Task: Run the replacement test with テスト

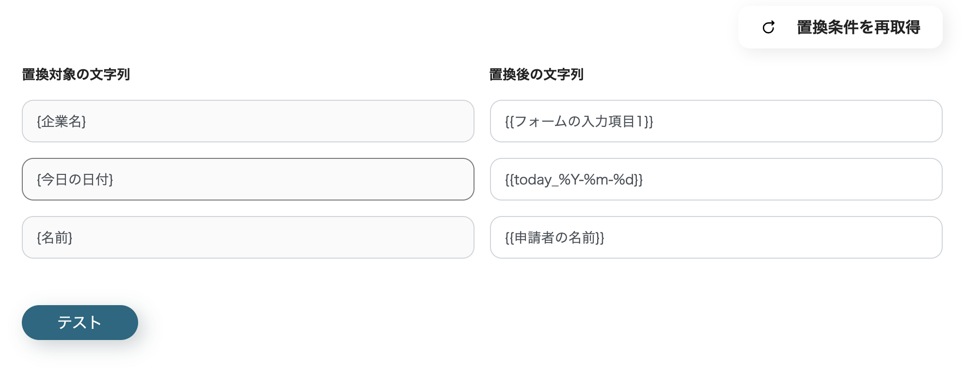Action: pos(79,322)
